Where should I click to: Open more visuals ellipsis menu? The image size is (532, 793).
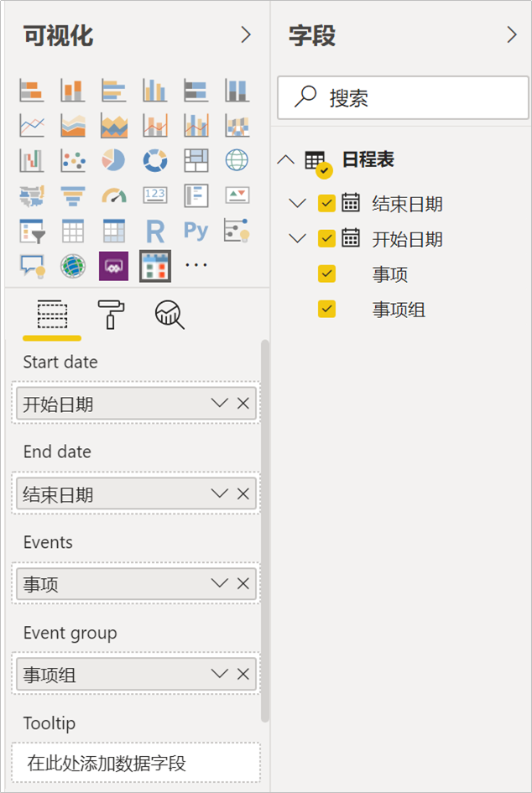pyautogui.click(x=196, y=265)
